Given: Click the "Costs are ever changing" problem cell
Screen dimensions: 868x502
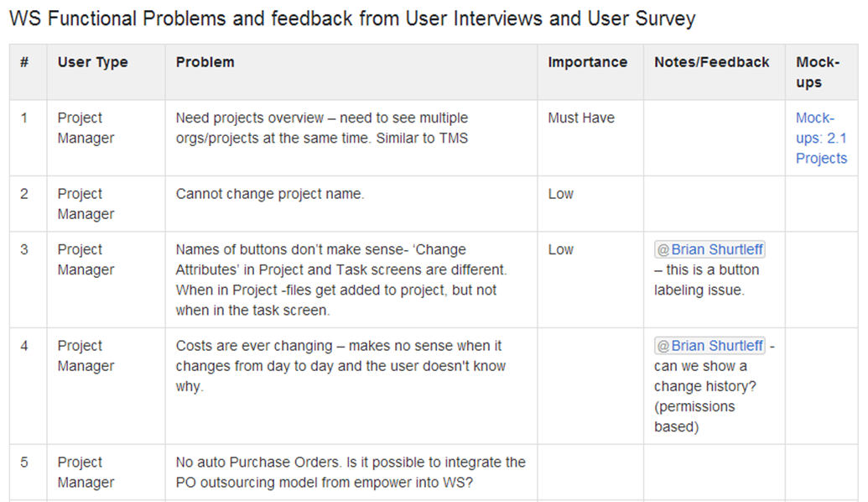Looking at the screenshot, I should pos(340,366).
